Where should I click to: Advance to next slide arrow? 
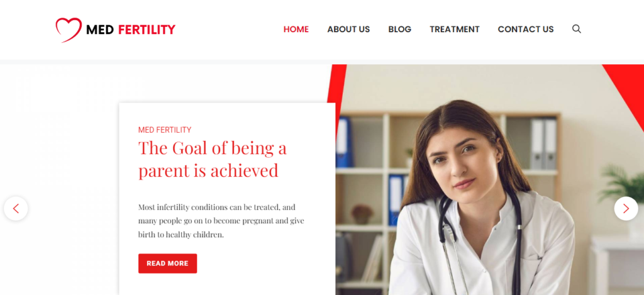pos(626,209)
